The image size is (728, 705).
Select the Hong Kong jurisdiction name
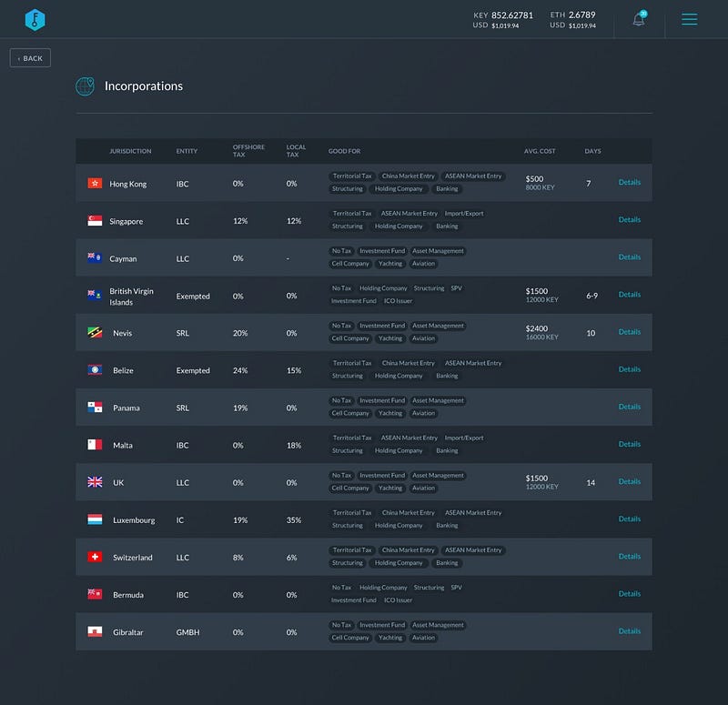click(x=127, y=184)
